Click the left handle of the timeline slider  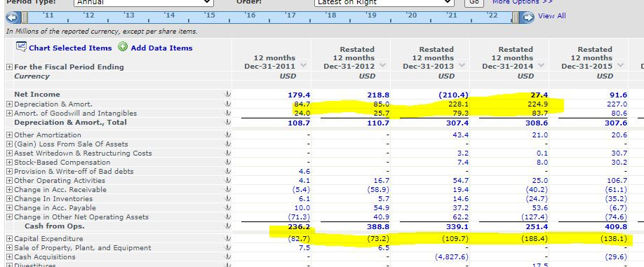click(x=25, y=18)
